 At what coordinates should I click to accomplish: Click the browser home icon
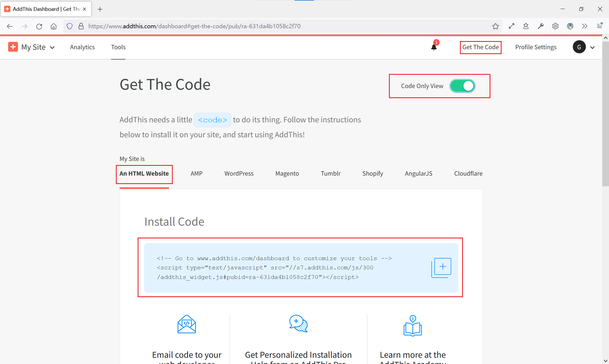pos(54,26)
